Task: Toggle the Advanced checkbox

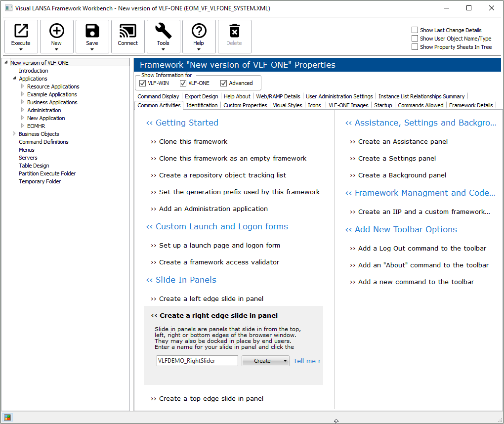Action: pos(223,83)
